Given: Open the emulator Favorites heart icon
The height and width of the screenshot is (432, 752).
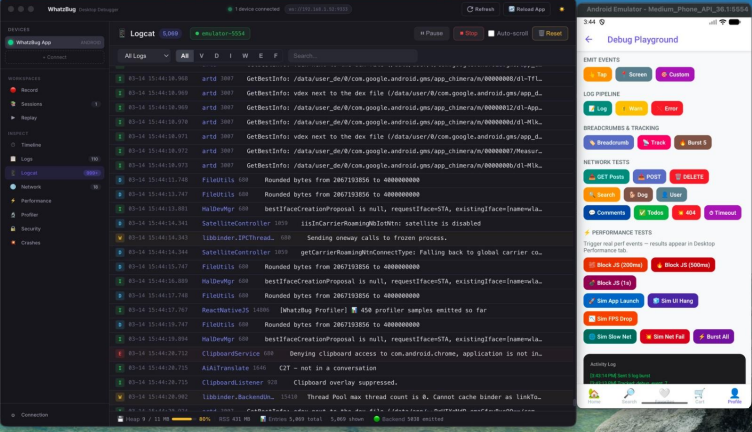Looking at the screenshot, I should point(664,395).
